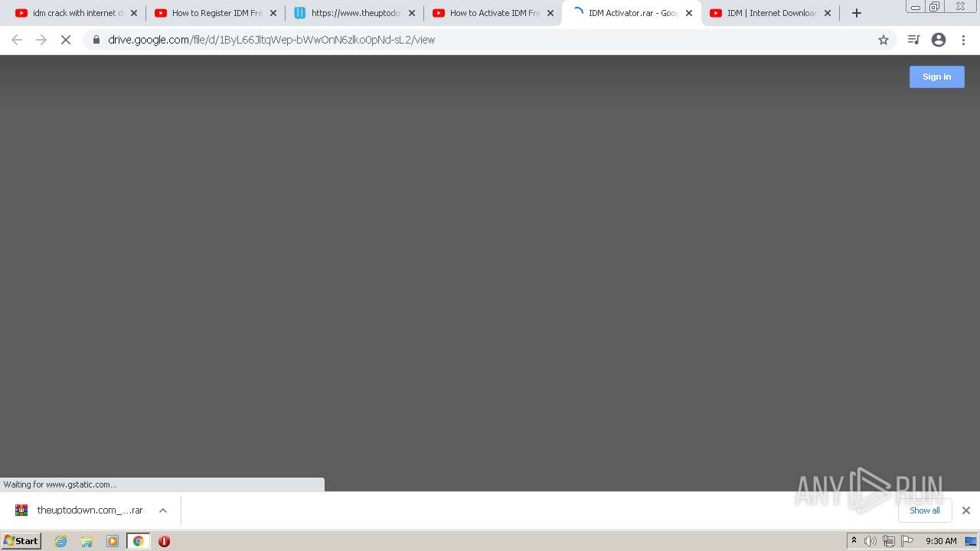Click the WinRAR icon of downloaded file
The image size is (980, 551).
21,510
